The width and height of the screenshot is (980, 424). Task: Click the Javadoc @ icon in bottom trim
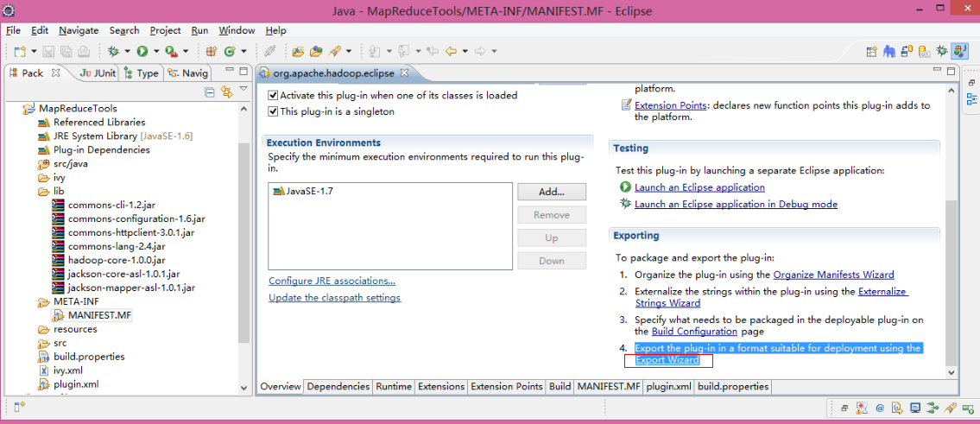coord(879,408)
